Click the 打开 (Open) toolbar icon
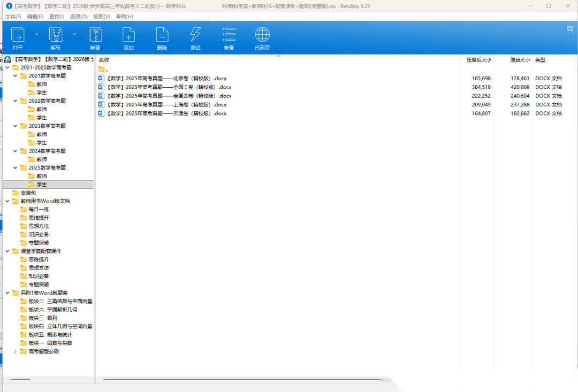The height and width of the screenshot is (392, 578). pyautogui.click(x=18, y=36)
